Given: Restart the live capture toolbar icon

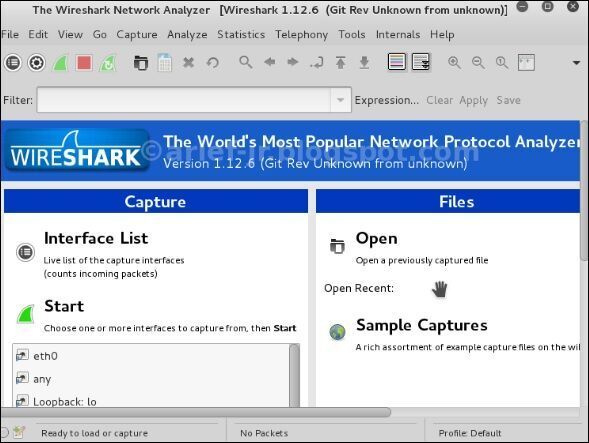Looking at the screenshot, I should tap(108, 62).
